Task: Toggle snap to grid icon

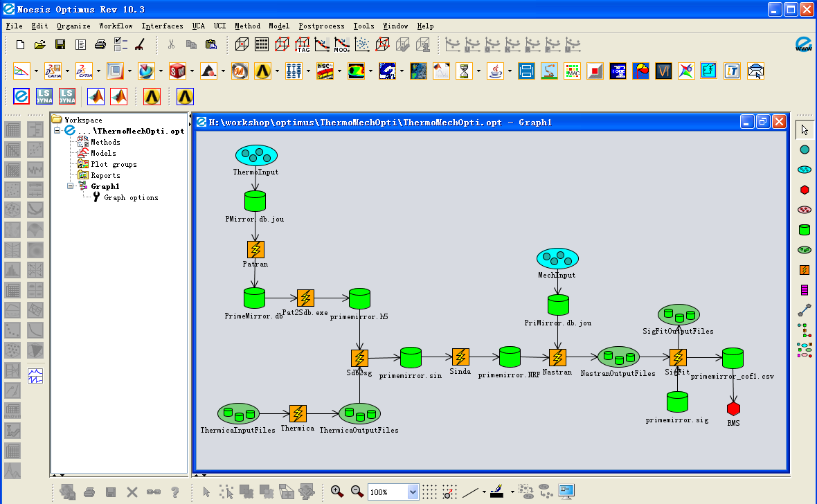Action: click(449, 492)
